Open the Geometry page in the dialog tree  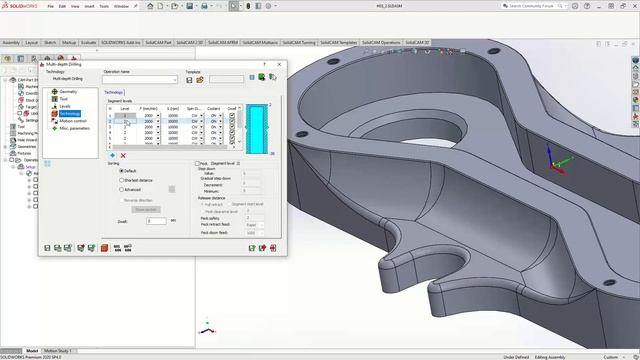coord(68,92)
